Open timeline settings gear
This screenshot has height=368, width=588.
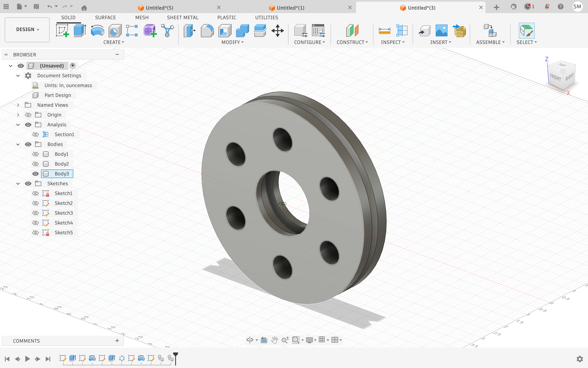click(580, 359)
